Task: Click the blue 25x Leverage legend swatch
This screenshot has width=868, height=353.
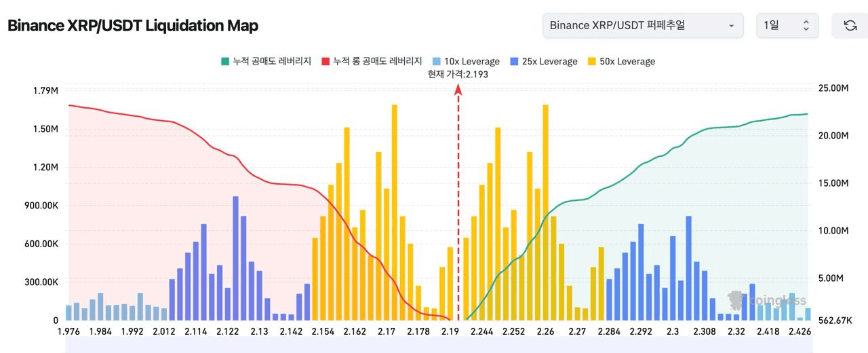Action: click(x=513, y=61)
